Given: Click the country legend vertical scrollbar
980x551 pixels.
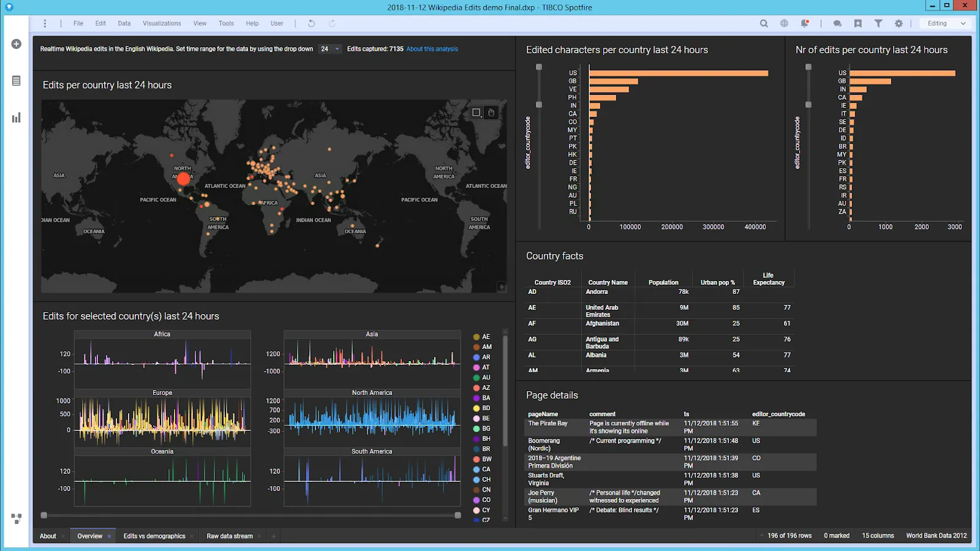Looking at the screenshot, I should point(505,392).
